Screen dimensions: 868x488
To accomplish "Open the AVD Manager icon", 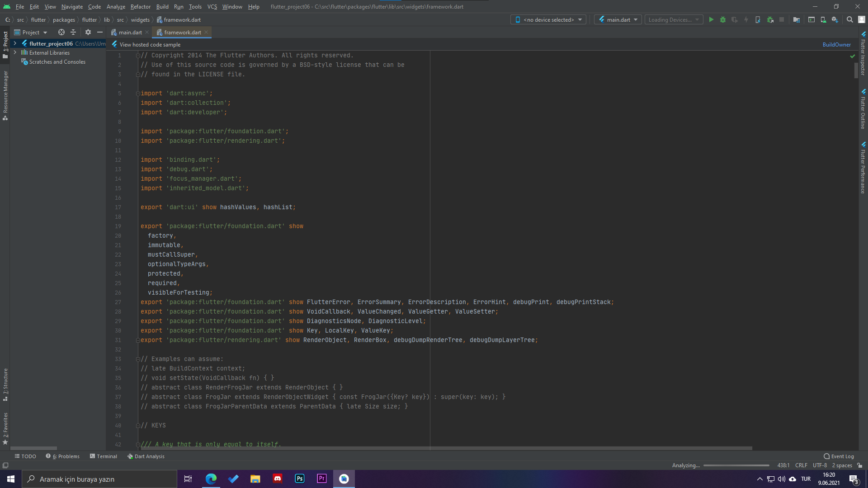I will pyautogui.click(x=823, y=20).
